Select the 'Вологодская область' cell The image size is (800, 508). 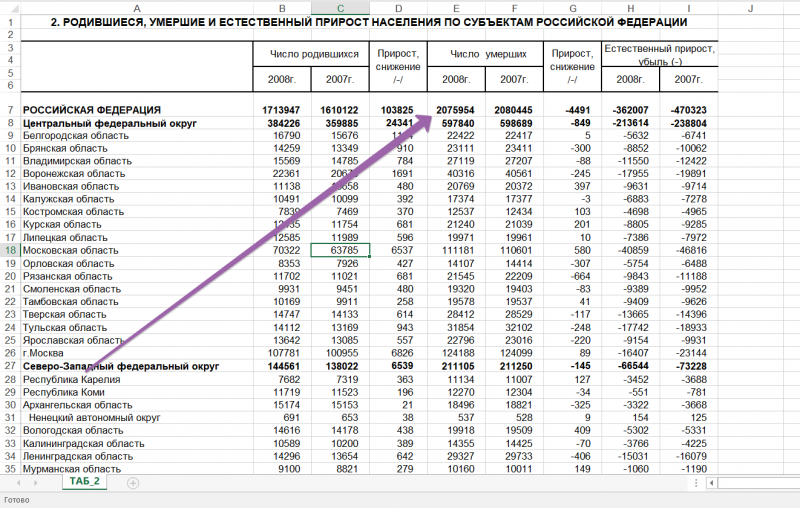(x=137, y=430)
